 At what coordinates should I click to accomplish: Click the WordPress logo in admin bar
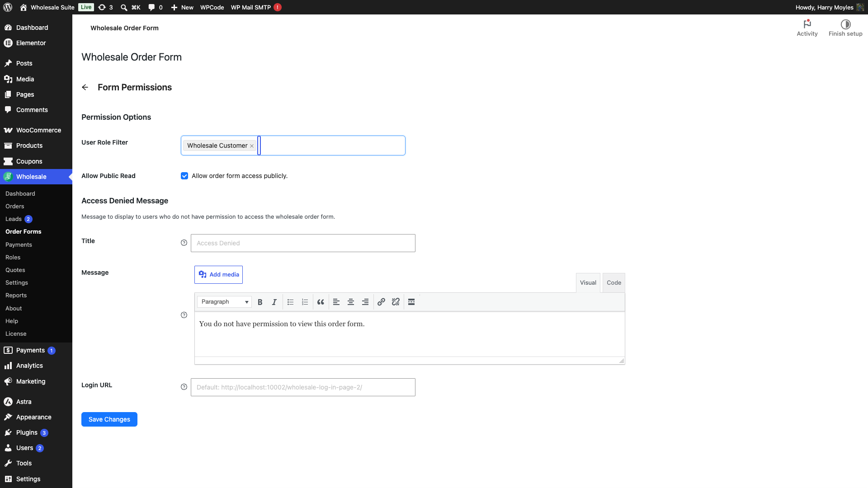click(8, 7)
